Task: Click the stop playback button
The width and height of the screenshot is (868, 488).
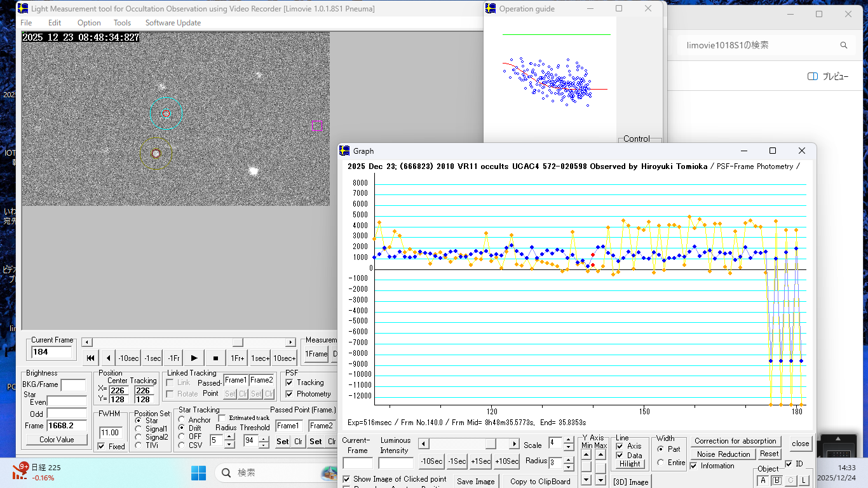Action: coord(215,358)
